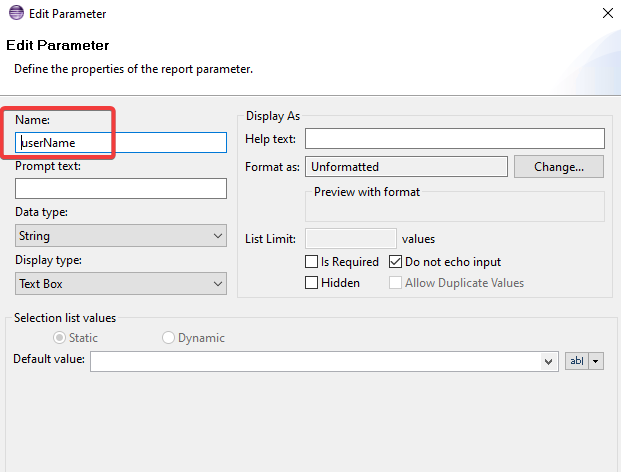Click into the Help text field
This screenshot has height=472, width=621.
tap(455, 138)
